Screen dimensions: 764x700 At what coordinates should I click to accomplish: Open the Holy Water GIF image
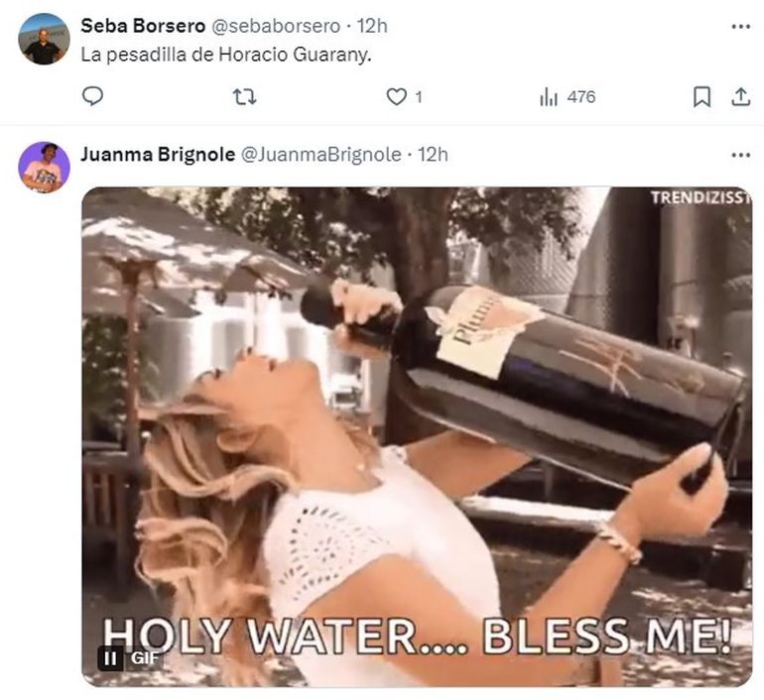(x=417, y=436)
